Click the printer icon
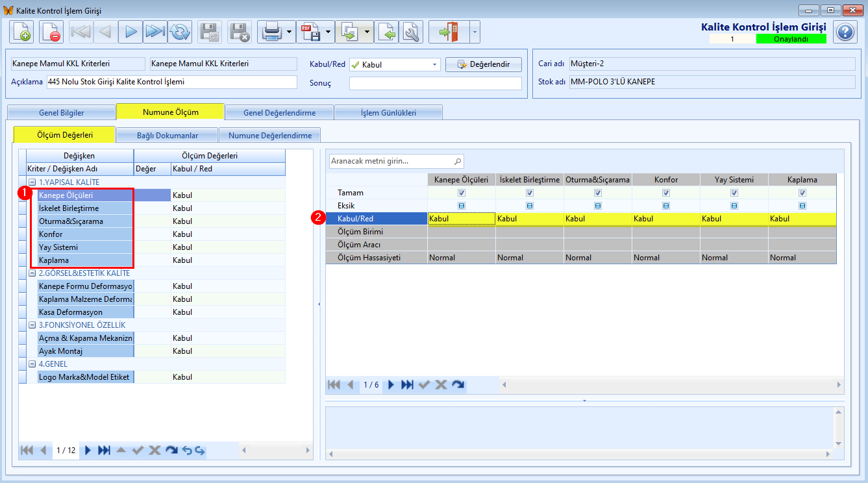The width and height of the screenshot is (868, 483). 271,31
